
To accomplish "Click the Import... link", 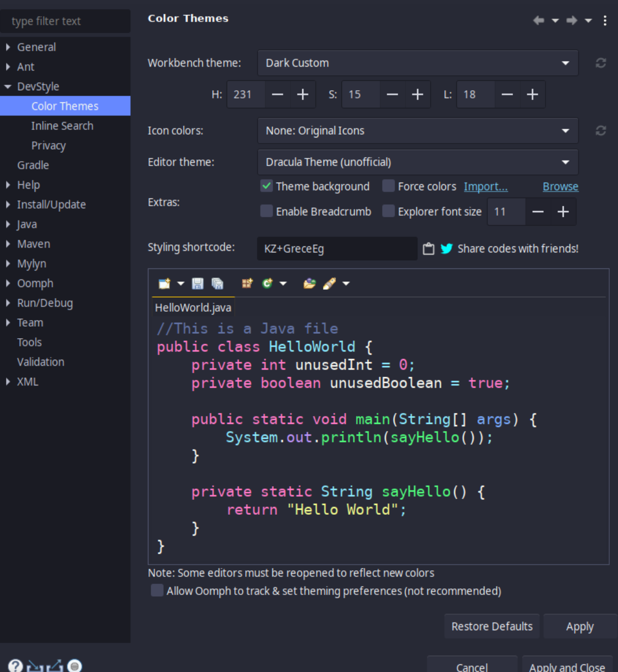I will click(x=485, y=186).
